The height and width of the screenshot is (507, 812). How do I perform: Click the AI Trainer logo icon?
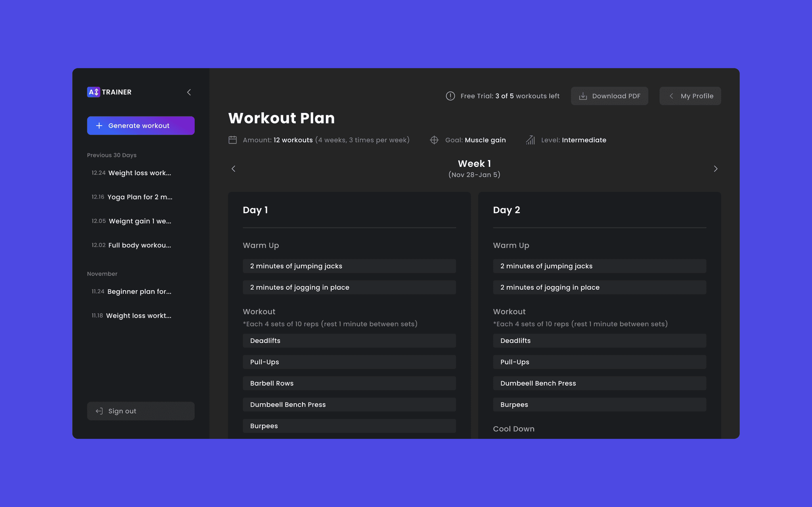pyautogui.click(x=94, y=92)
